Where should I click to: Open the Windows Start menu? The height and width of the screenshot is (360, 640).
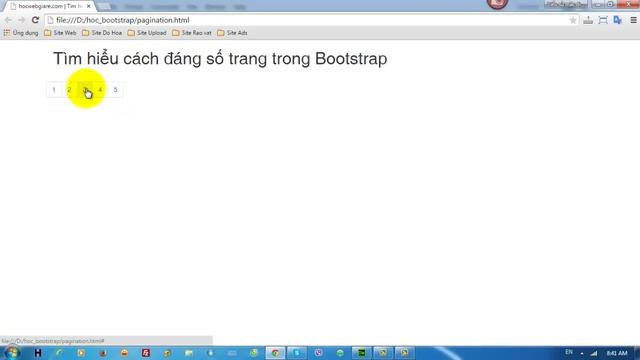pyautogui.click(x=12, y=353)
